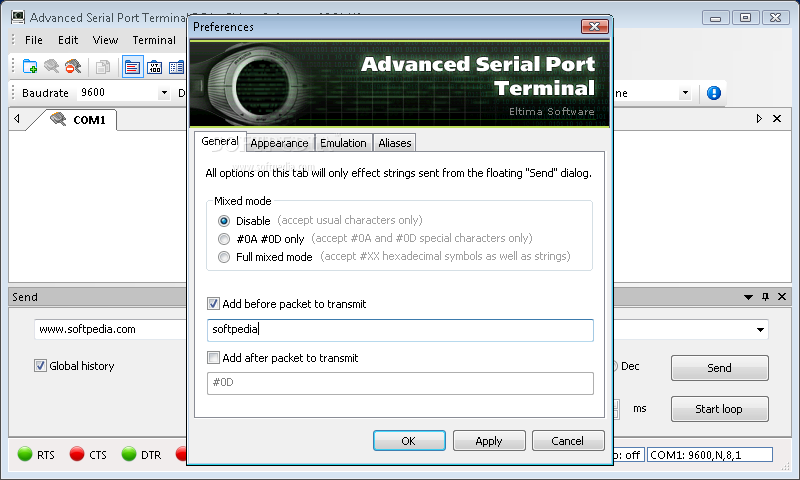Click the right tab-scroll arrow

click(x=759, y=118)
